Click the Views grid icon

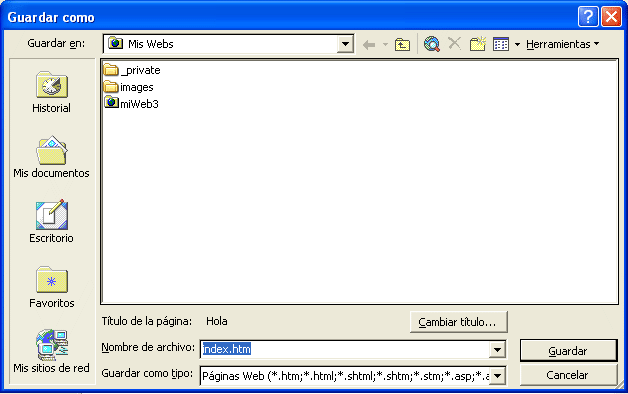coord(501,44)
